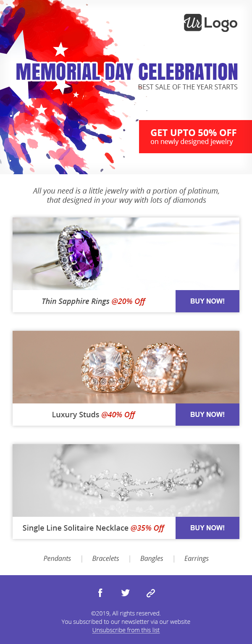Click the Ur Logo brand mark
The height and width of the screenshot is (644, 252).
tap(210, 23)
